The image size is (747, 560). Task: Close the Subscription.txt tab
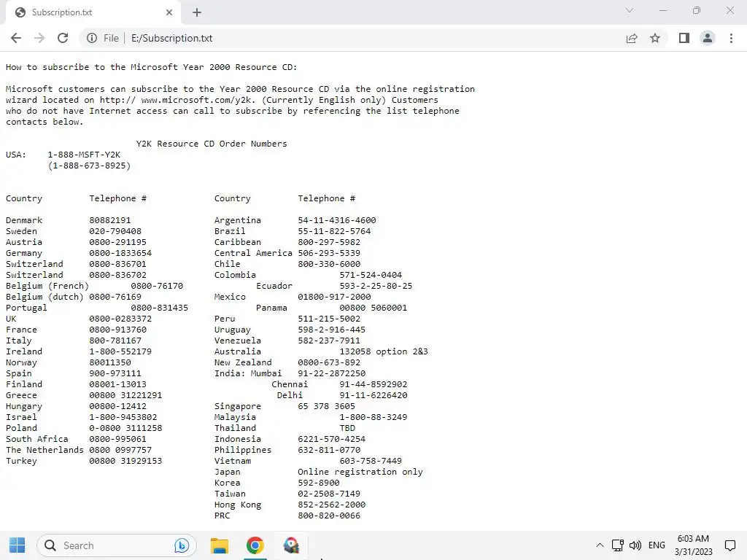(x=169, y=12)
